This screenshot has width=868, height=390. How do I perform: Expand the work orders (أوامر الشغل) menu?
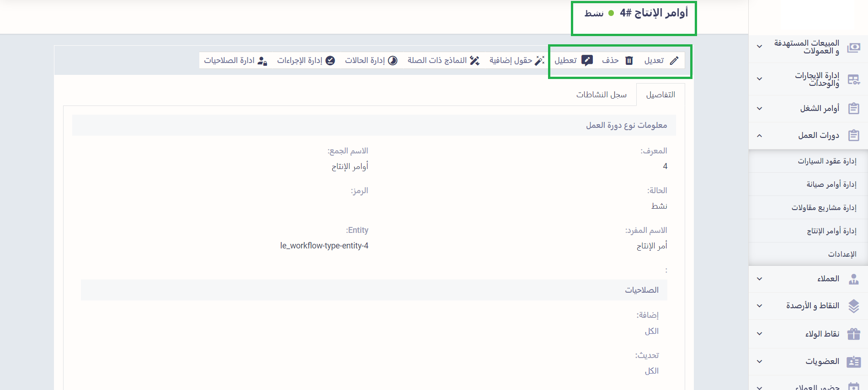(x=759, y=109)
